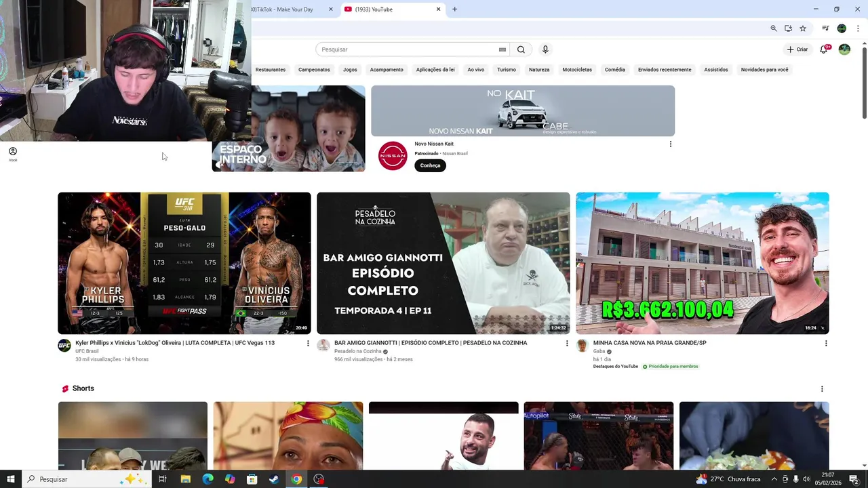Select the Restaurantes filter chip
This screenshot has width=868, height=488.
coord(271,70)
